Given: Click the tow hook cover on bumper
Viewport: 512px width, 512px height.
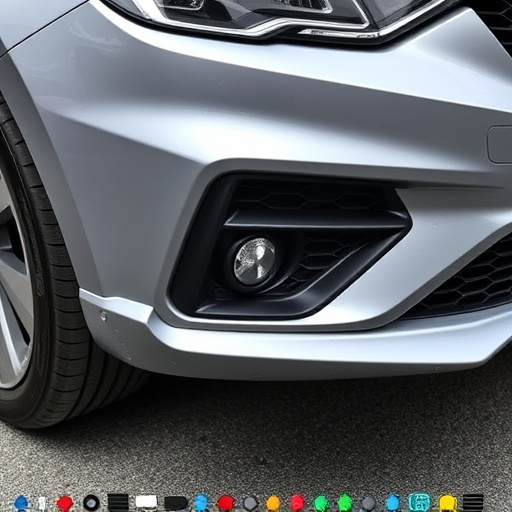Looking at the screenshot, I should click(x=499, y=145).
